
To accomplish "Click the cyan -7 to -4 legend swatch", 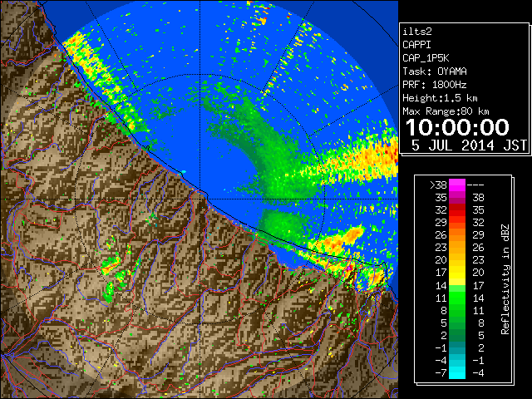I will [457, 372].
